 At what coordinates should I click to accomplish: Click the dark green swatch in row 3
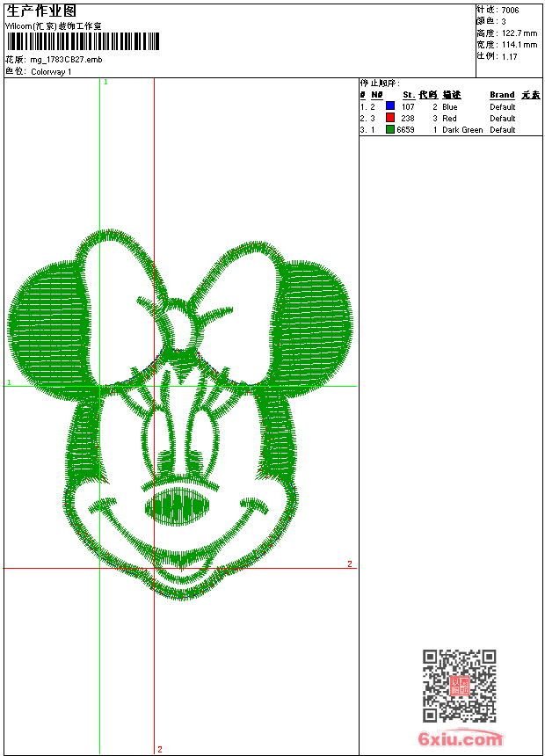coord(390,129)
